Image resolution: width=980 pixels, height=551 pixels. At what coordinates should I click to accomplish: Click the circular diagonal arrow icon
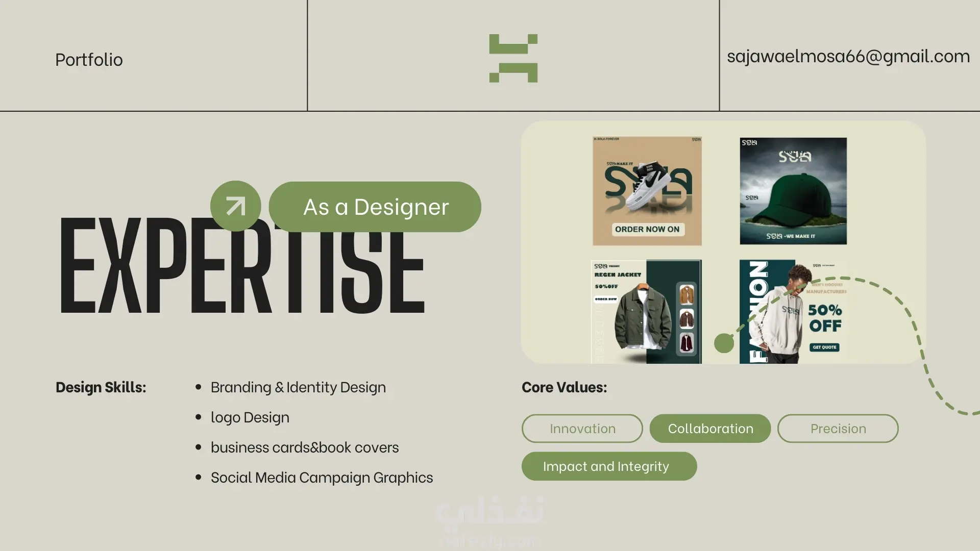tap(235, 206)
